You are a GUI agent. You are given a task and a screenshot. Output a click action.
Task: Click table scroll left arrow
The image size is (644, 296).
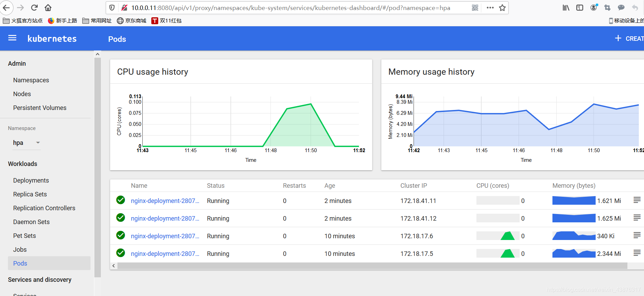pos(114,266)
